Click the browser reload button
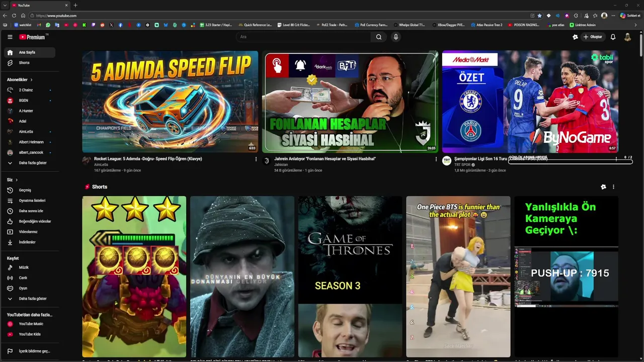 tap(14, 16)
